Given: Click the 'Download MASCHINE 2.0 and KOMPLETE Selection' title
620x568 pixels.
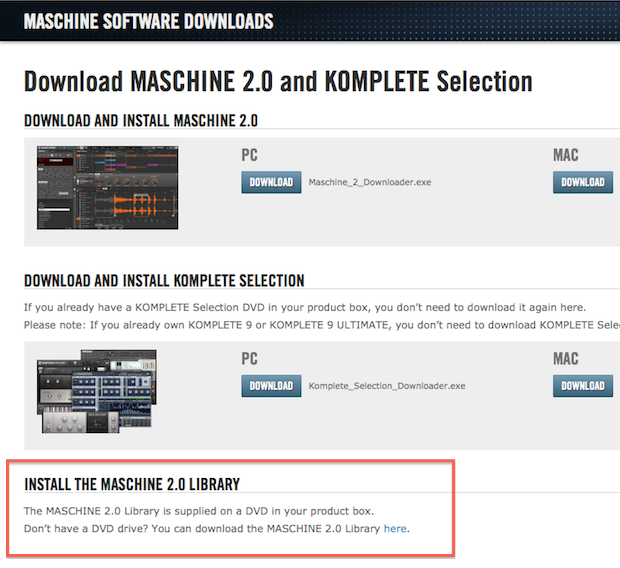Looking at the screenshot, I should 277,82.
